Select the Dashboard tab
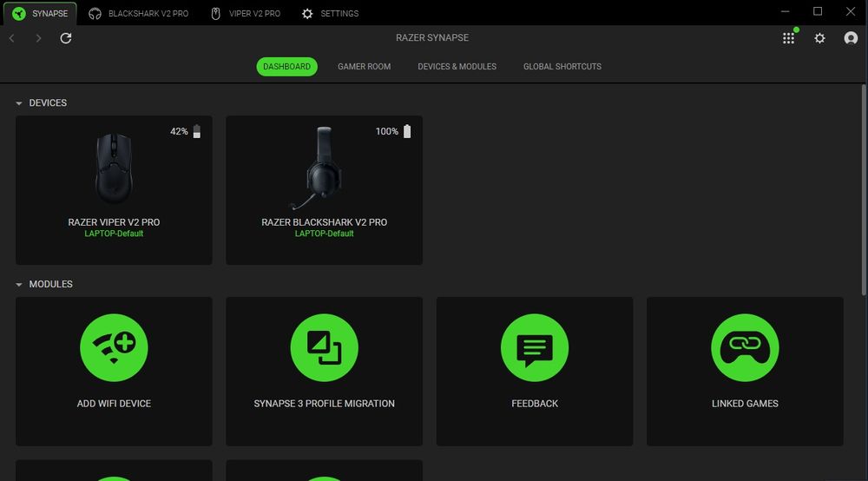This screenshot has height=481, width=868. pos(286,67)
